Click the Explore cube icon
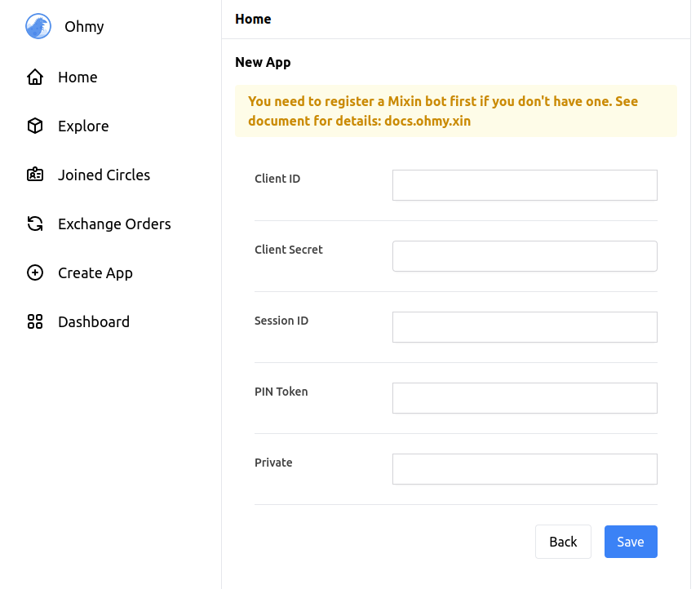 click(35, 126)
